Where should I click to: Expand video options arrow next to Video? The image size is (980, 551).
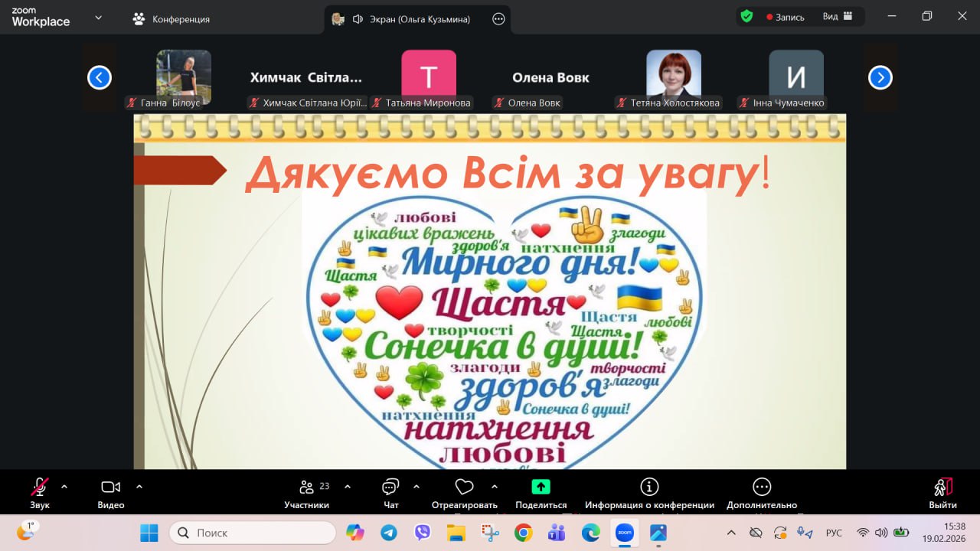coord(139,486)
